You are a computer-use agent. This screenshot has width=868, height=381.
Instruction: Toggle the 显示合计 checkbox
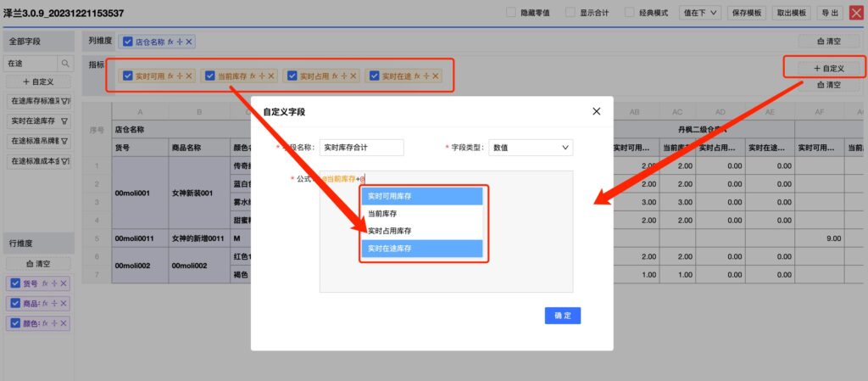pyautogui.click(x=570, y=12)
